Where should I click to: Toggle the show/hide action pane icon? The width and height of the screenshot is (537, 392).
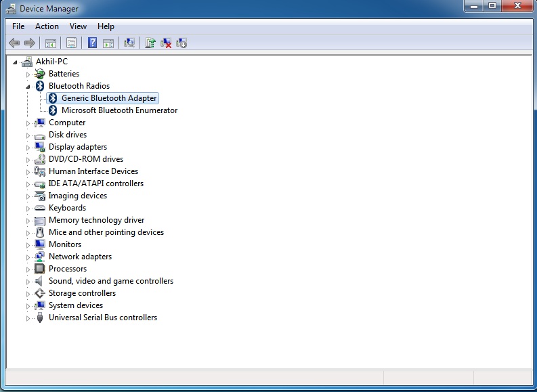[x=108, y=43]
